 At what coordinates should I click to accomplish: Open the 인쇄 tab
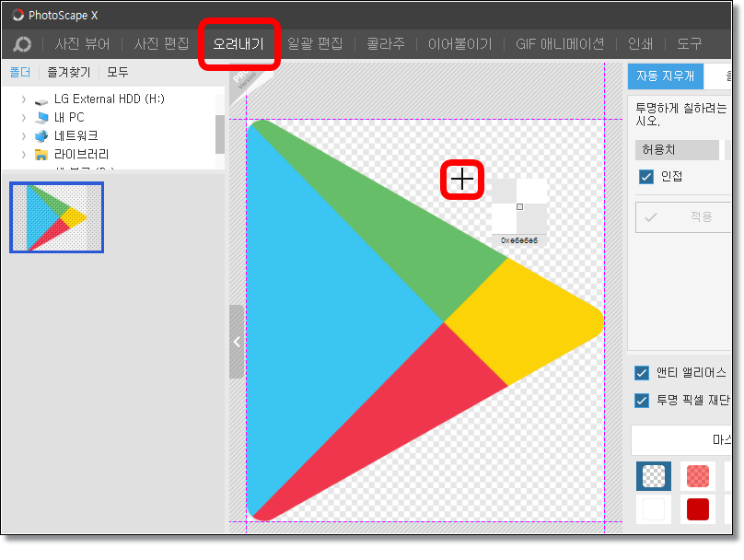(x=640, y=44)
